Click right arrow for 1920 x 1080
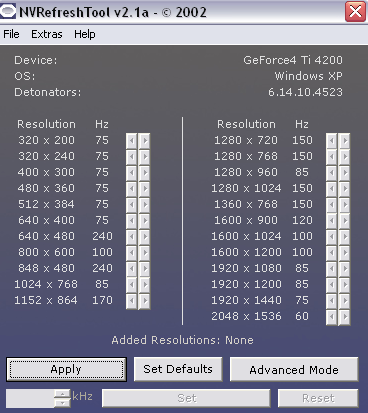The image size is (368, 413). tap(344, 269)
